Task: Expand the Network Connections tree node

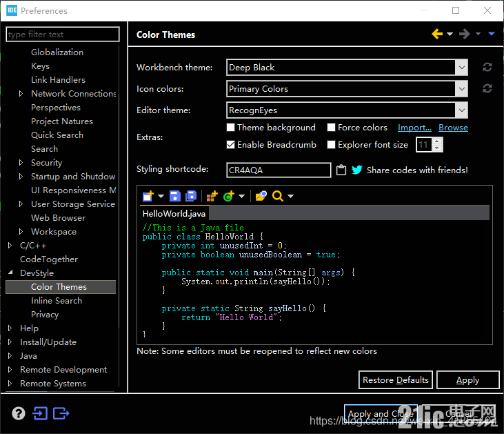Action: point(21,94)
